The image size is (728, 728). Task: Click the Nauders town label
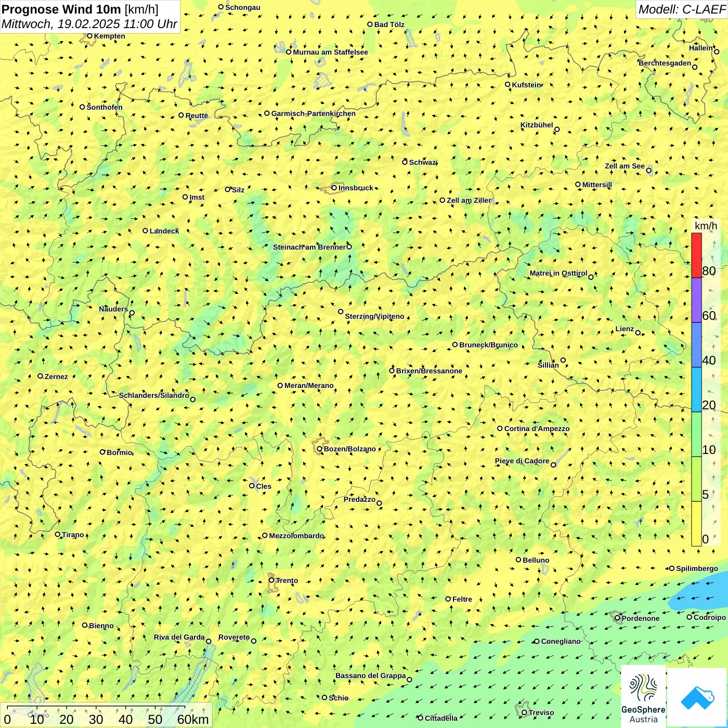(113, 309)
